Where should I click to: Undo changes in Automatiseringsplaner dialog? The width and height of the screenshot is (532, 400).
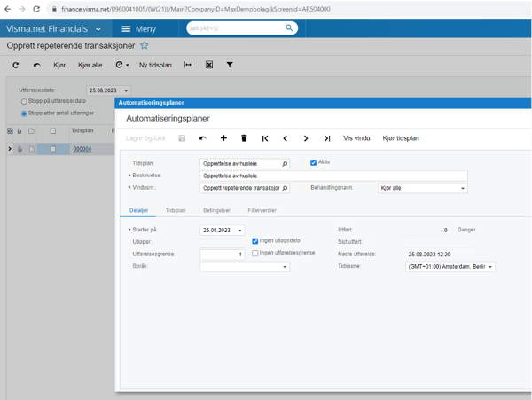tap(203, 138)
